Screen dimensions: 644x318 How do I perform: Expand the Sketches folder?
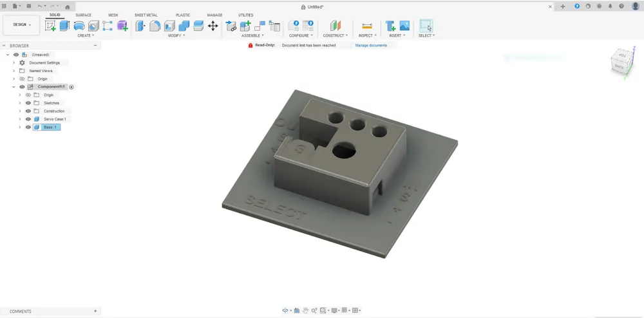20,103
